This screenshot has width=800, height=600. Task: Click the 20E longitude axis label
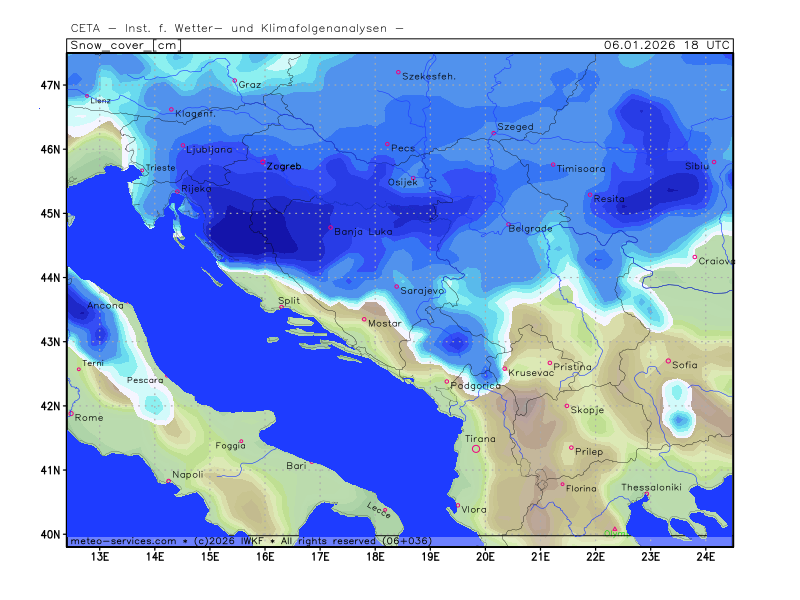[x=485, y=556]
